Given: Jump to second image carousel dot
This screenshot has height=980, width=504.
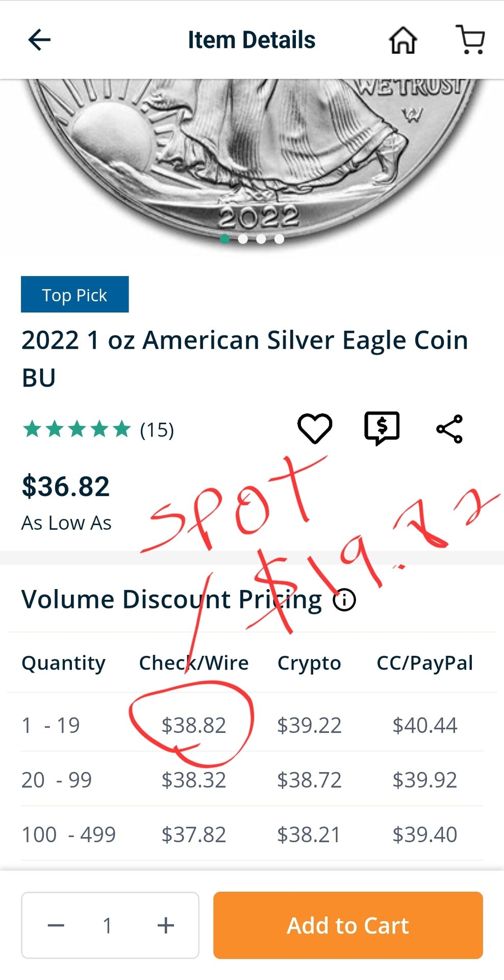Looking at the screenshot, I should [x=243, y=239].
